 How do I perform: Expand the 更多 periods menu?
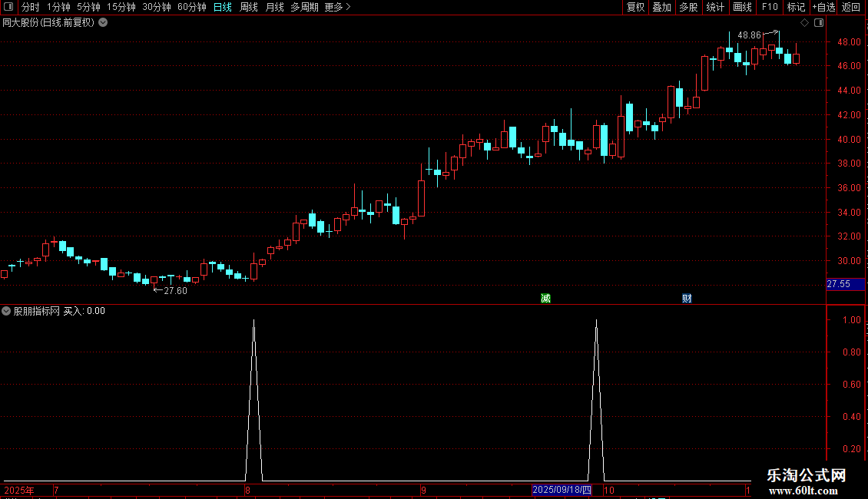(337, 7)
